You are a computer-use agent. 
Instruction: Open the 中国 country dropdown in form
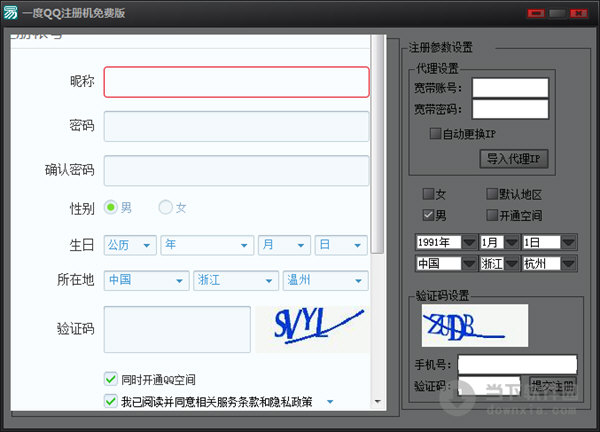point(147,280)
